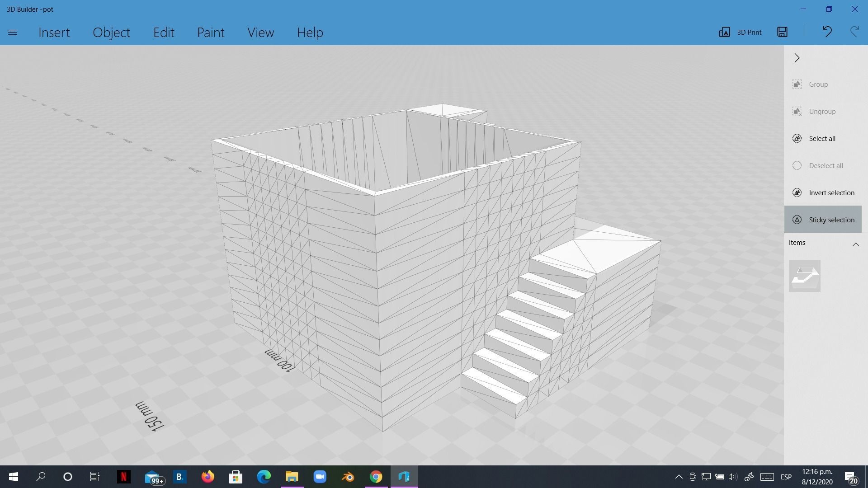The width and height of the screenshot is (868, 488).
Task: Open Windows Search in taskbar
Action: (x=41, y=477)
